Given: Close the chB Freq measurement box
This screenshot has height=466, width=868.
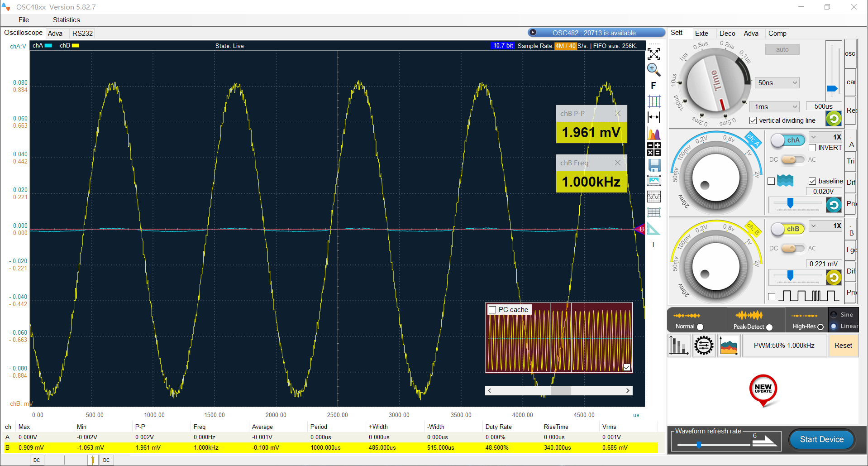Looking at the screenshot, I should pyautogui.click(x=618, y=163).
